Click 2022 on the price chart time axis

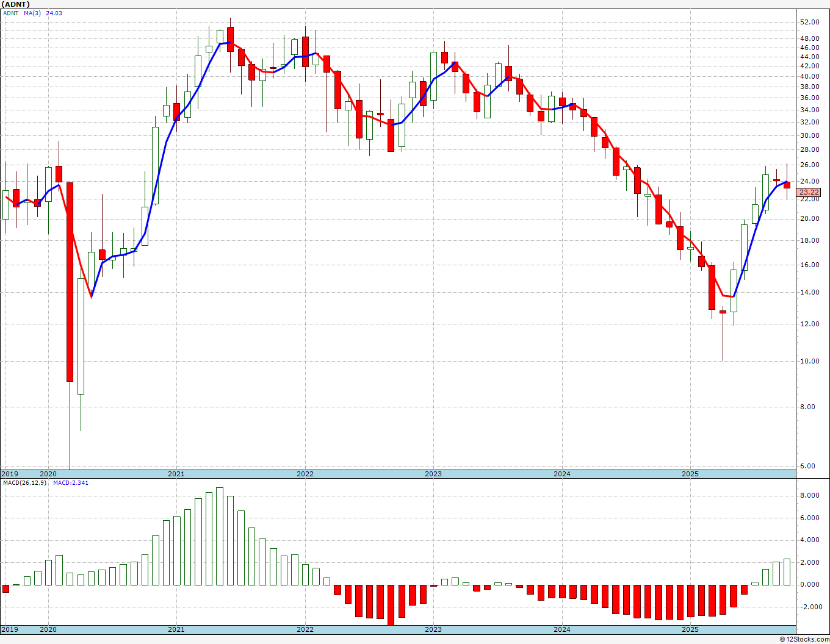tap(305, 474)
